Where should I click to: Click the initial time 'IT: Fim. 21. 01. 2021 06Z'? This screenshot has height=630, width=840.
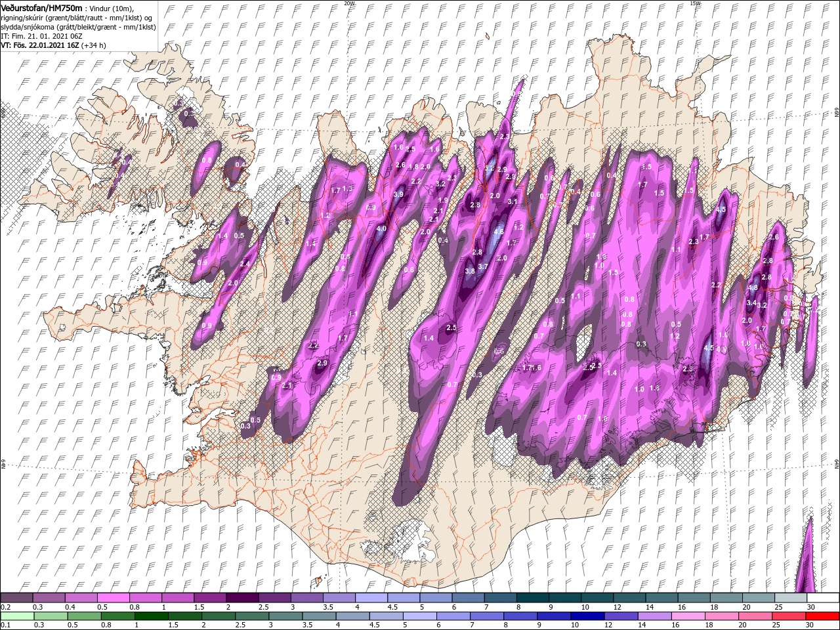(x=41, y=37)
